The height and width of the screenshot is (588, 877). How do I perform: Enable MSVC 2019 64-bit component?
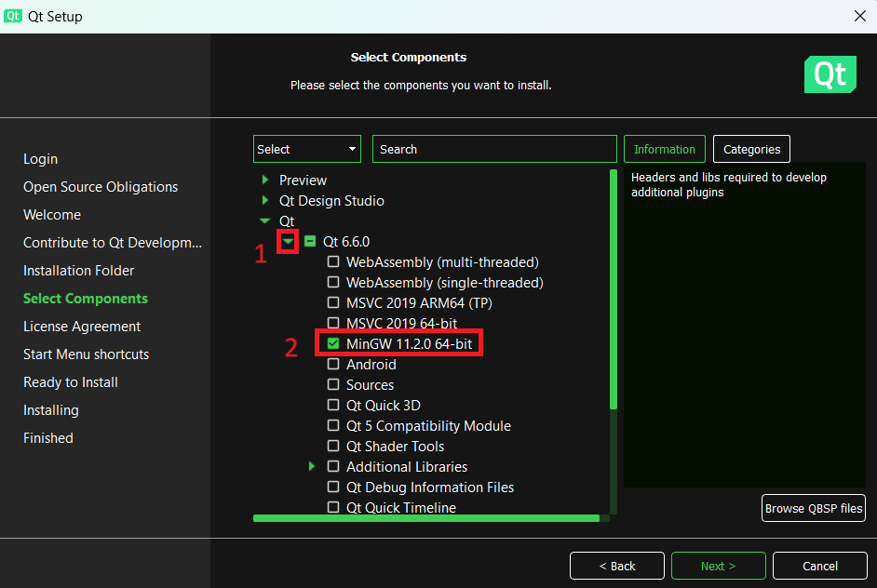tap(333, 323)
